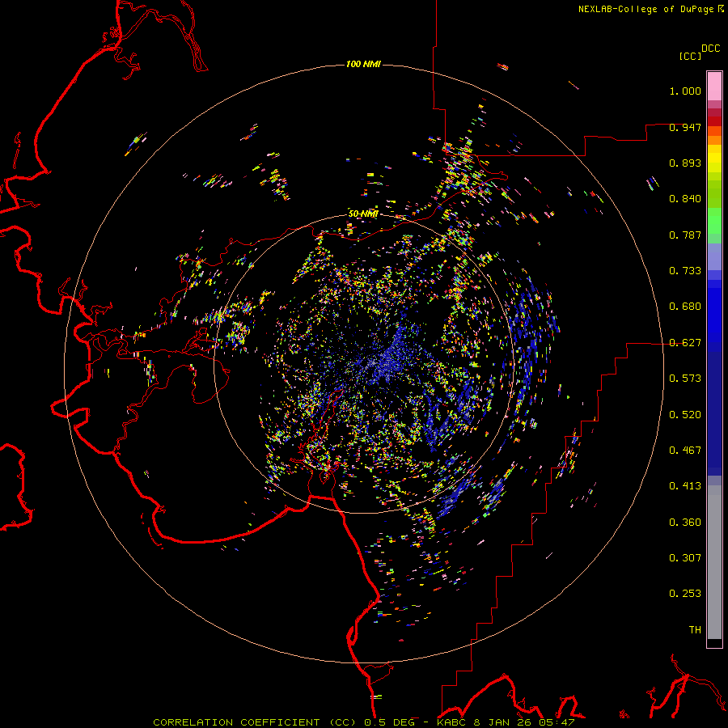The image size is (728, 728).
Task: Pick the orange swatch of the color bar
Action: point(714,139)
